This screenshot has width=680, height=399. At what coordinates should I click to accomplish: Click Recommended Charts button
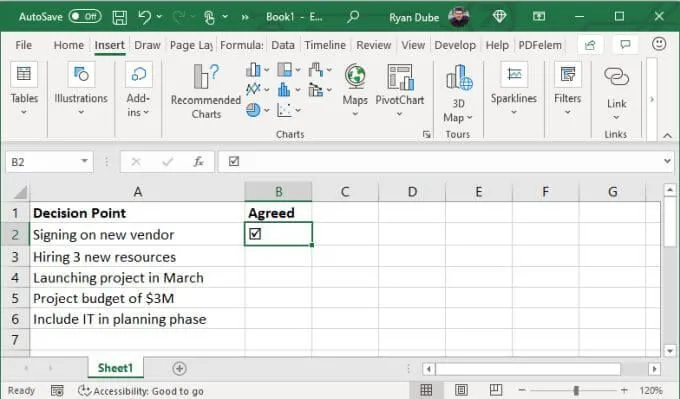tap(206, 92)
